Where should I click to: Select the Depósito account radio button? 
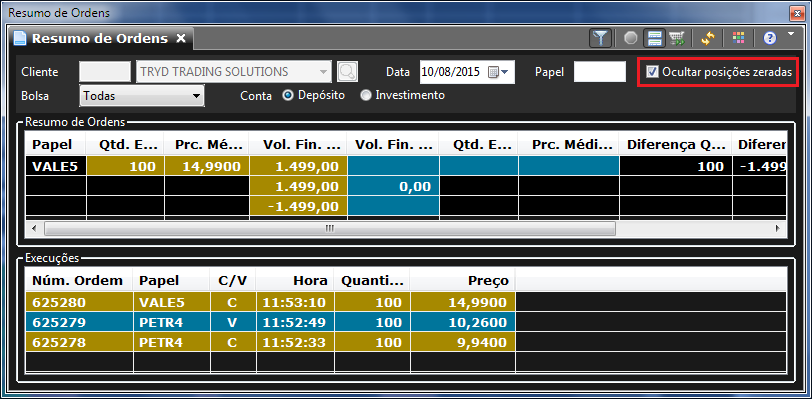point(287,95)
